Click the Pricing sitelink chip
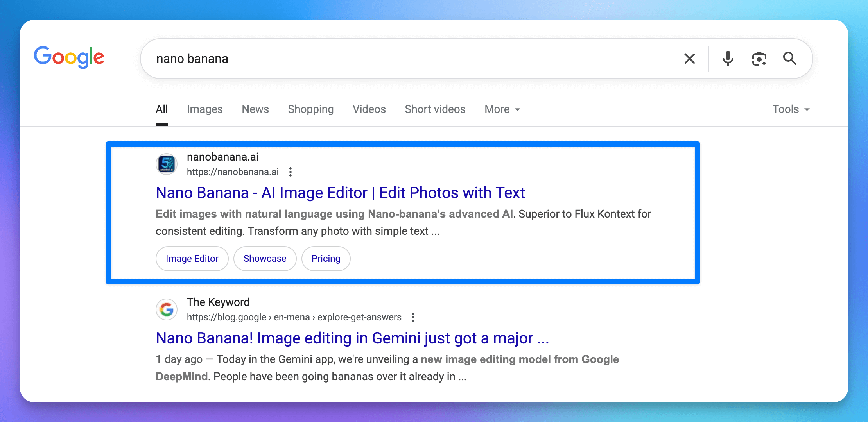 [x=326, y=259]
